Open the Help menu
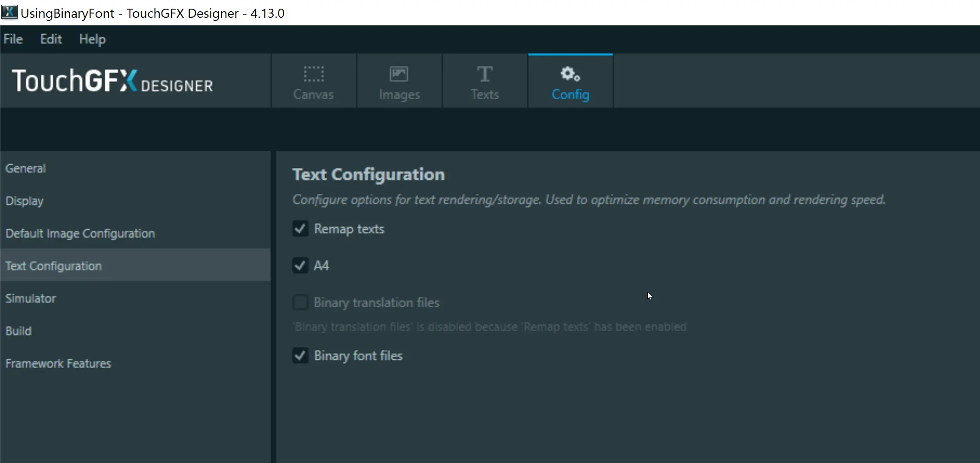The height and width of the screenshot is (463, 980). (92, 39)
